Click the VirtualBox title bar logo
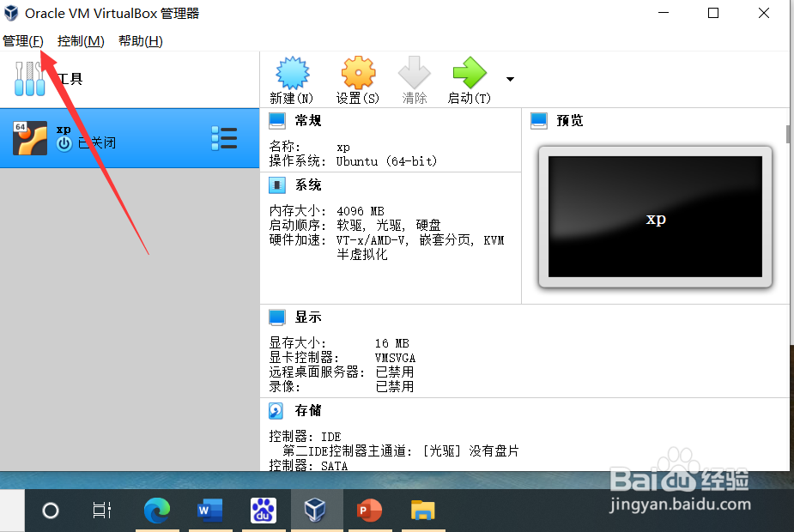The image size is (794, 532). (x=11, y=13)
